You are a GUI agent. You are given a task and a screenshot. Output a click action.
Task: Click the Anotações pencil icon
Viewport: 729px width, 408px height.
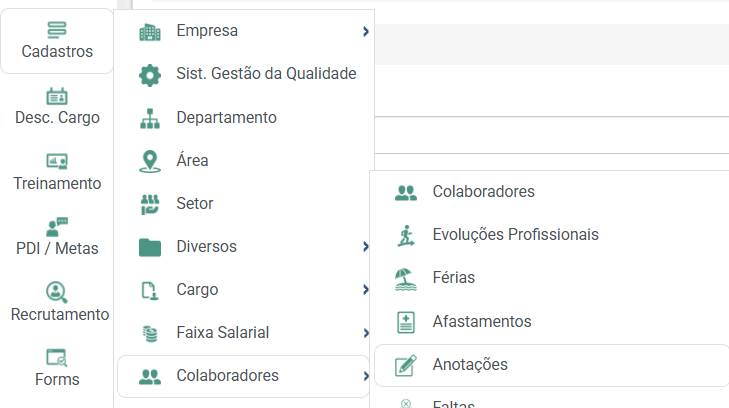coord(405,365)
